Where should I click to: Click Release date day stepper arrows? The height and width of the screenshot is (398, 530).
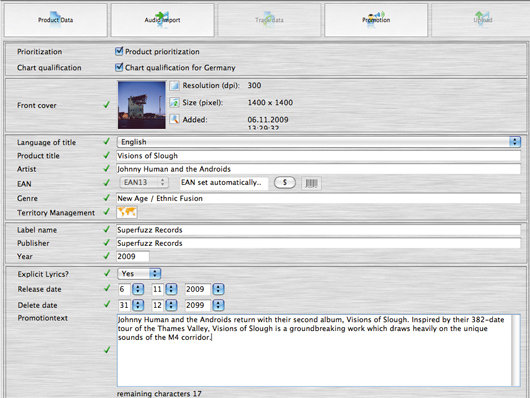[138, 289]
